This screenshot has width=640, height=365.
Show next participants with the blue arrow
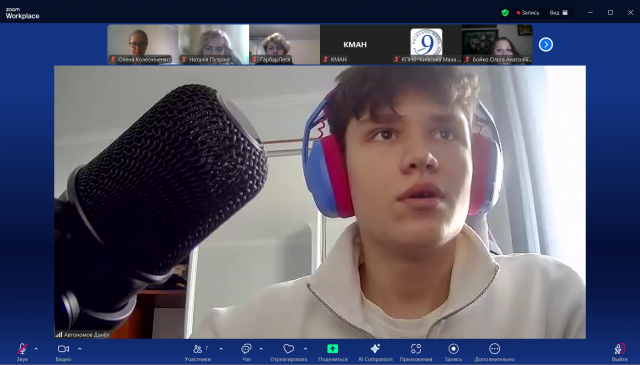[546, 45]
